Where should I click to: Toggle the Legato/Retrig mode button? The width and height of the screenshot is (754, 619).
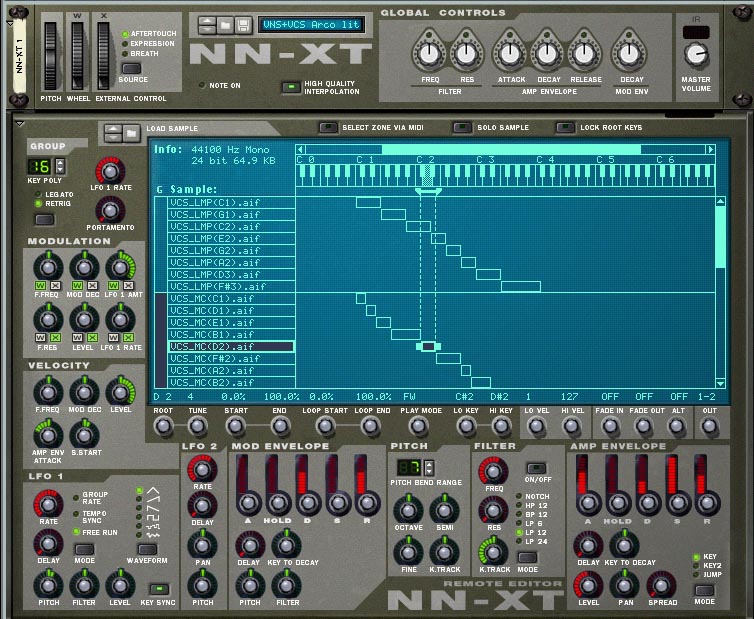[45, 220]
